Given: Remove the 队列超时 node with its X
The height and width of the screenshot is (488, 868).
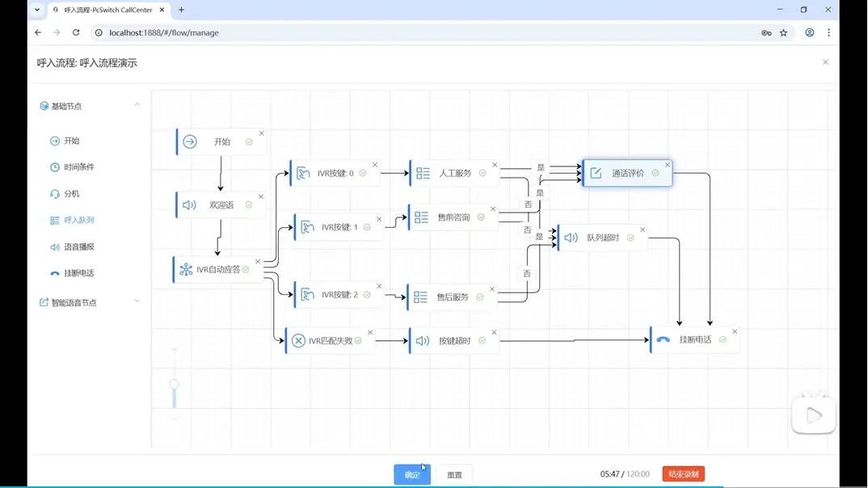Looking at the screenshot, I should (643, 229).
